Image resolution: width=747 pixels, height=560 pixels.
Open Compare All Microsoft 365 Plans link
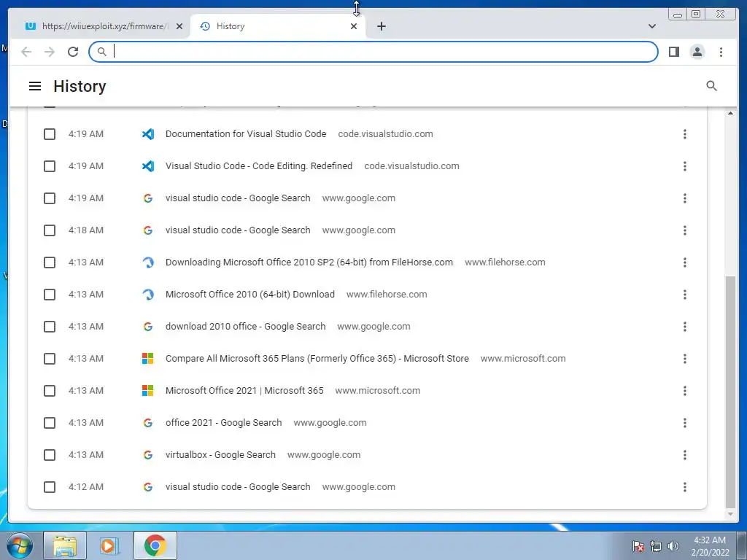pos(317,359)
